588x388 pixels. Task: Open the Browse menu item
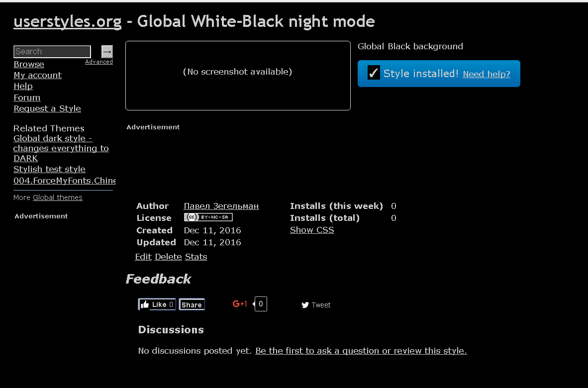28,64
